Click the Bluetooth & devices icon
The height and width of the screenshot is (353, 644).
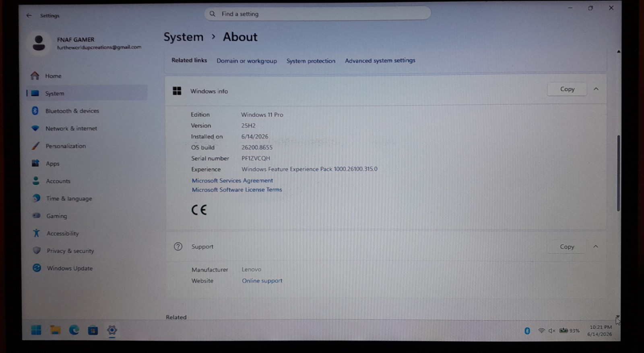pyautogui.click(x=35, y=110)
